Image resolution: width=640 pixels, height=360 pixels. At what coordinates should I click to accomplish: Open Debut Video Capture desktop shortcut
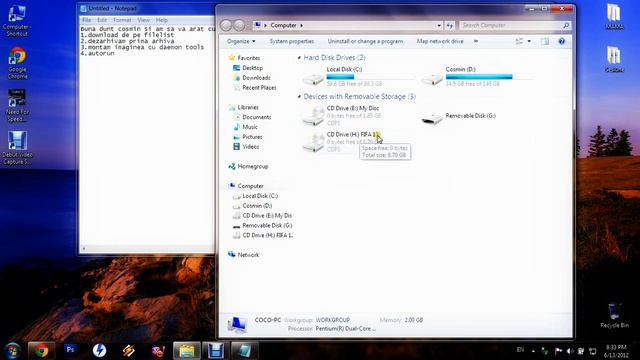tap(17, 148)
